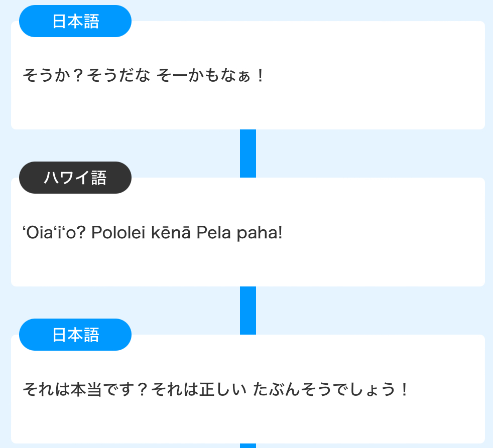Click the top blue 日本語 label
This screenshot has width=493, height=448.
(x=75, y=22)
